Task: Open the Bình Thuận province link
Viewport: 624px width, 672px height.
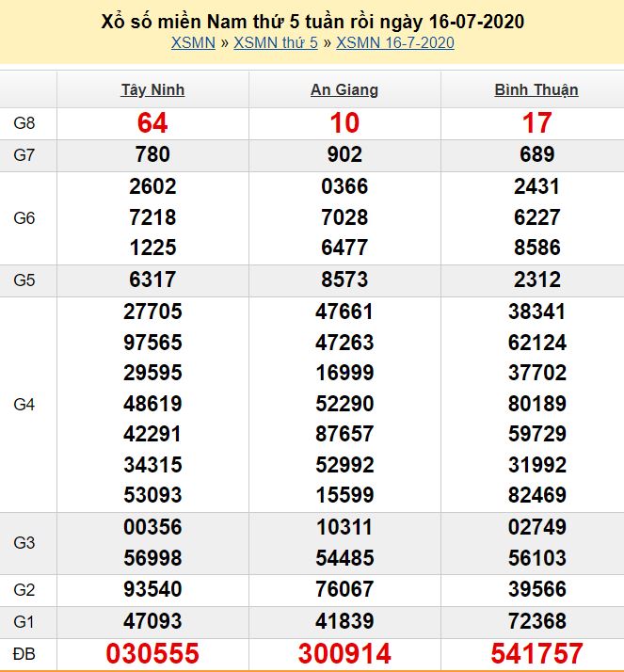Action: 536,90
